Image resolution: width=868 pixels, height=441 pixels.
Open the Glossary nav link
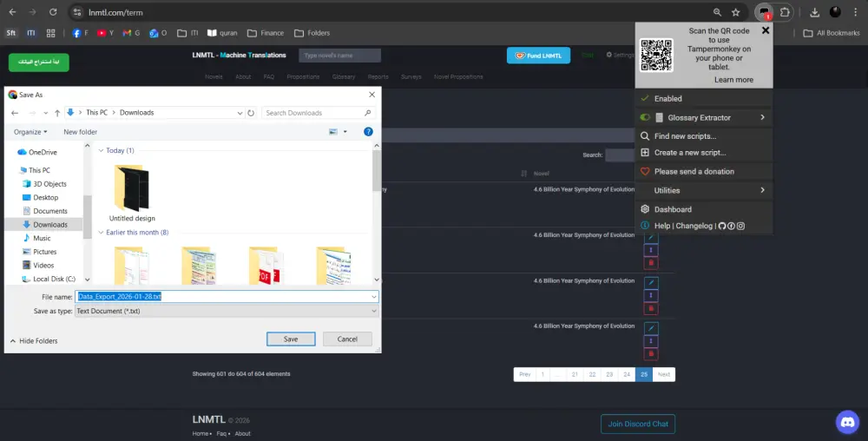click(x=344, y=77)
